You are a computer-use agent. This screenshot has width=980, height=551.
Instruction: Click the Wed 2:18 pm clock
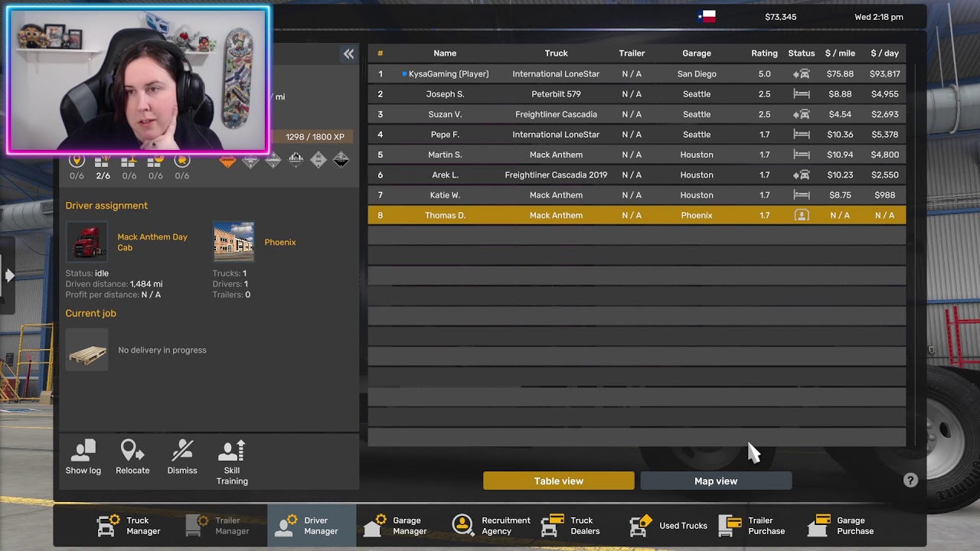pos(878,17)
